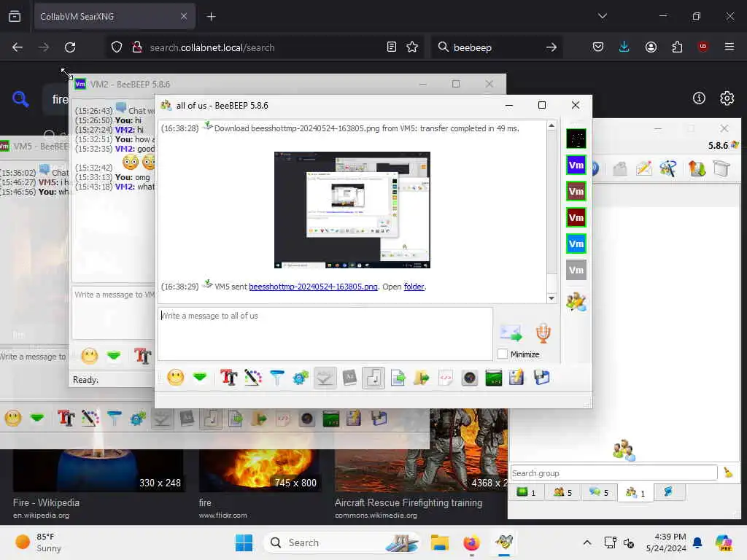Screen dimensions: 747x560
Task: Open chat settings gear icon in all of us chat
Action: [x=301, y=378]
